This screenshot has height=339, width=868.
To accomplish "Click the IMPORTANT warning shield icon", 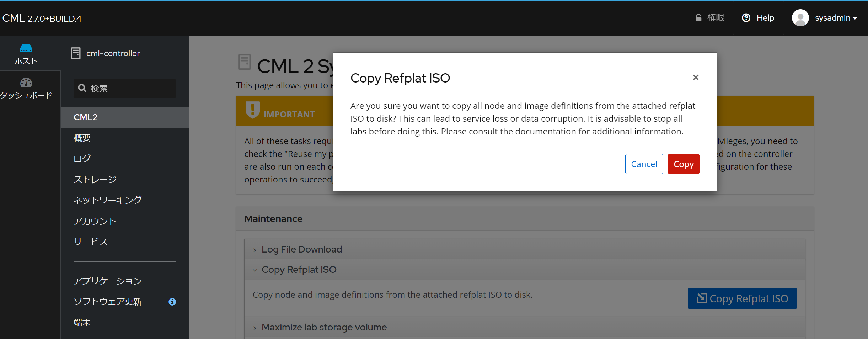I will tap(253, 110).
